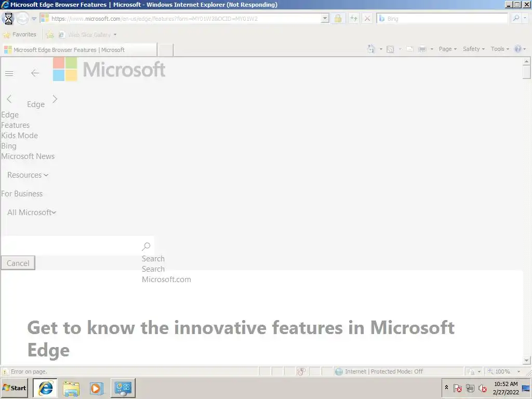The width and height of the screenshot is (532, 399).
Task: Click the Print icon
Action: click(422, 49)
